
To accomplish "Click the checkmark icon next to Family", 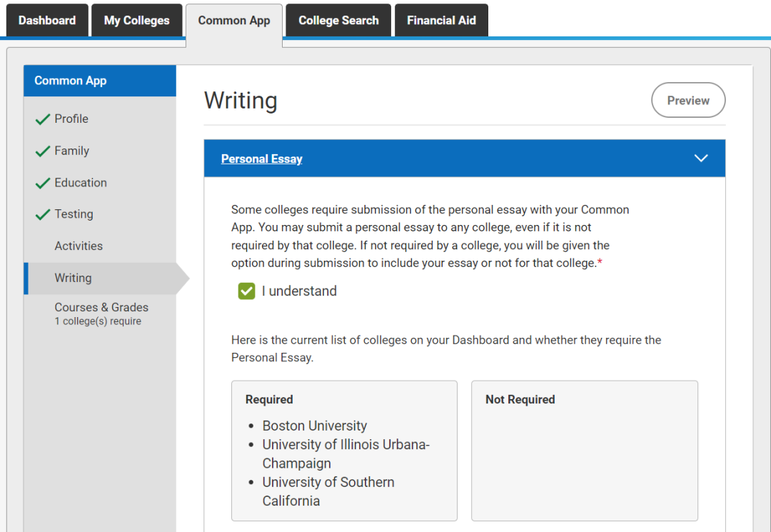I will coord(42,151).
